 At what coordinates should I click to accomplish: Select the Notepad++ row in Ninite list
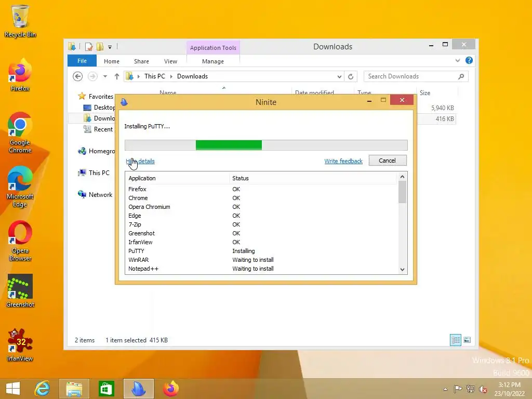click(262, 269)
